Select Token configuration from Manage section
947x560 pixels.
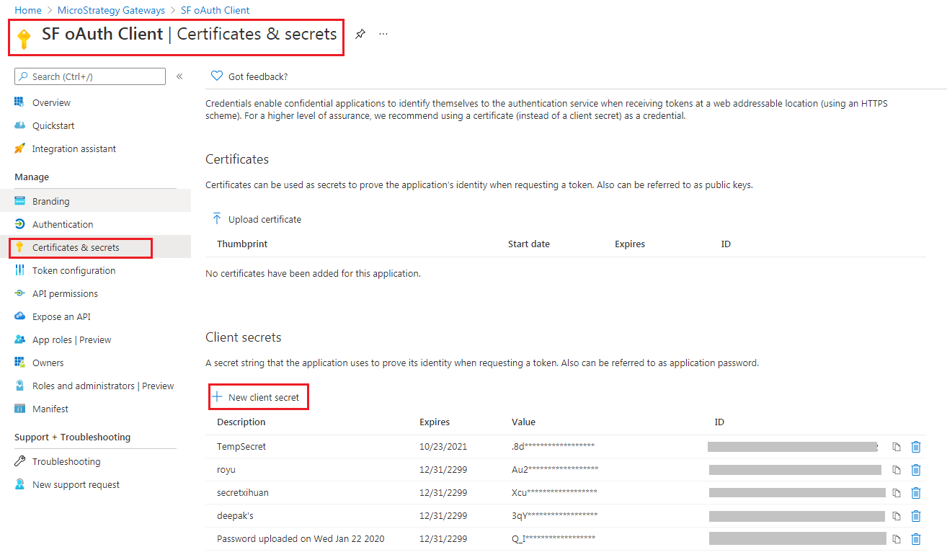point(74,270)
